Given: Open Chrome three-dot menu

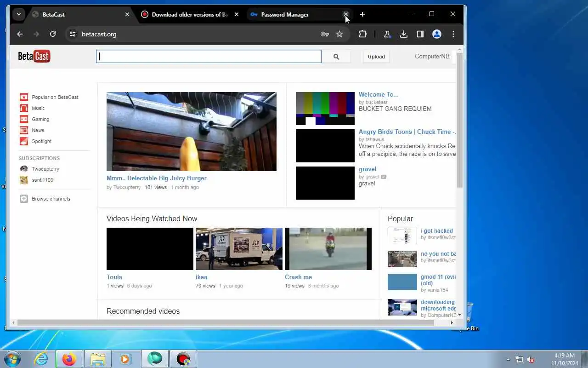Looking at the screenshot, I should click(x=453, y=34).
